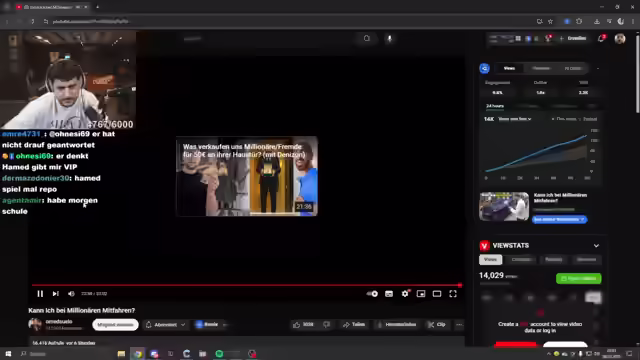640x360 pixels.
Task: Open File Explorer from the taskbar
Action: pos(121,353)
